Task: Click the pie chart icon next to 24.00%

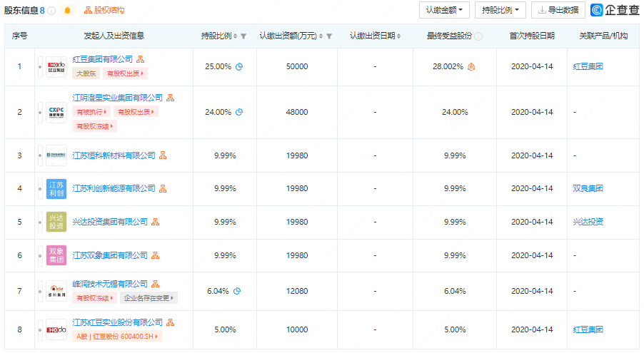Action: (240, 112)
